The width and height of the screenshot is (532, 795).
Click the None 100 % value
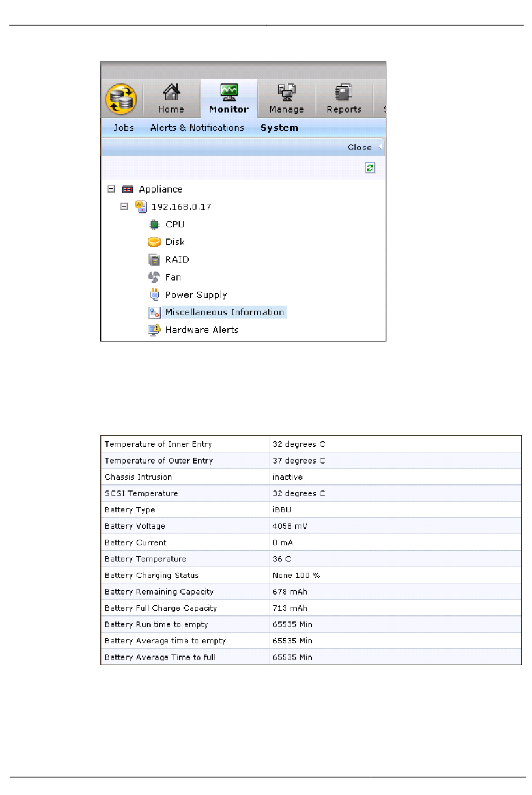point(296,575)
